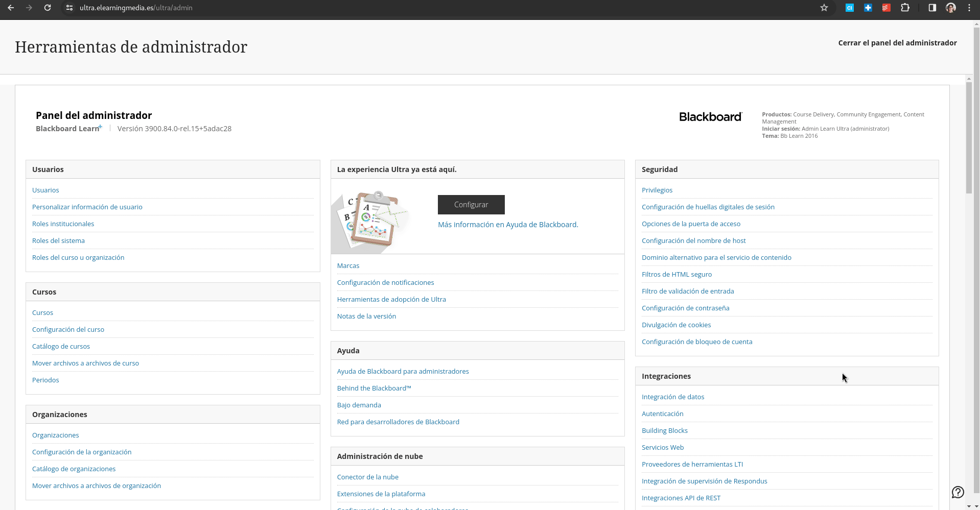The image size is (980, 510).
Task: Open the red striped browser extension
Action: (x=886, y=8)
